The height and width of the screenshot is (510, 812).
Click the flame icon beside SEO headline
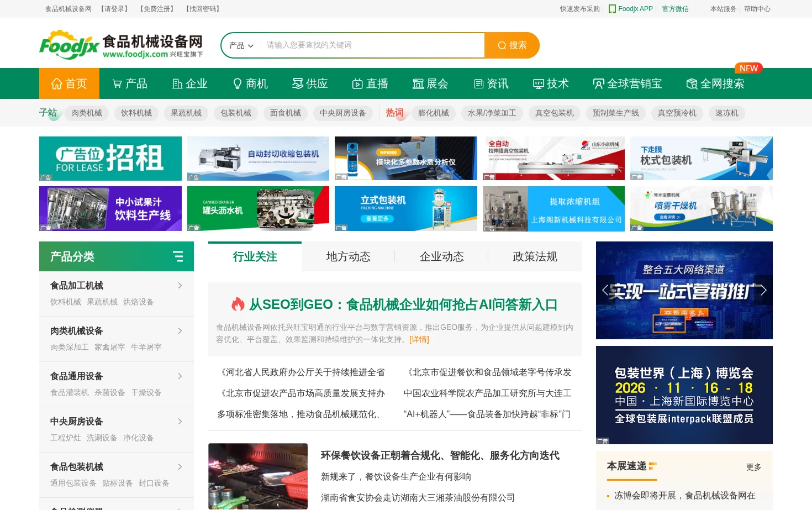238,304
